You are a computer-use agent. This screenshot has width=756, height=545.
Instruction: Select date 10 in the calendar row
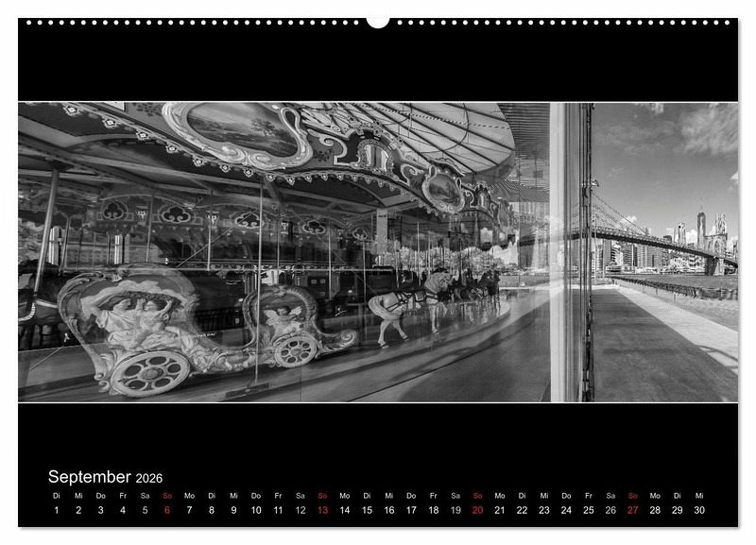point(256,510)
